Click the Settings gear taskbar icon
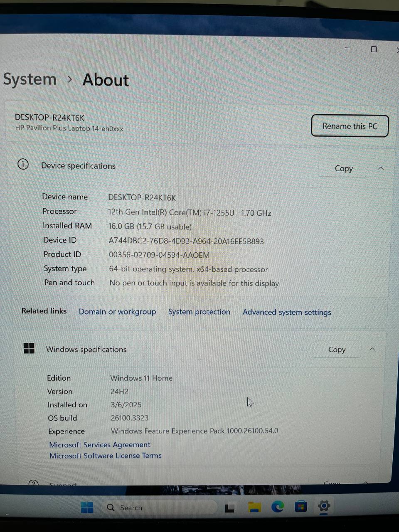The height and width of the screenshot is (532, 399). [324, 506]
